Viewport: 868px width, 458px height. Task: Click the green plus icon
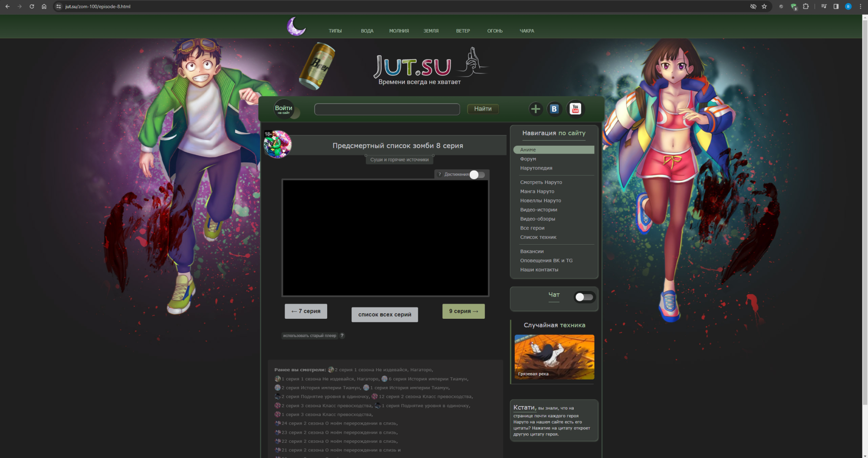tap(536, 109)
